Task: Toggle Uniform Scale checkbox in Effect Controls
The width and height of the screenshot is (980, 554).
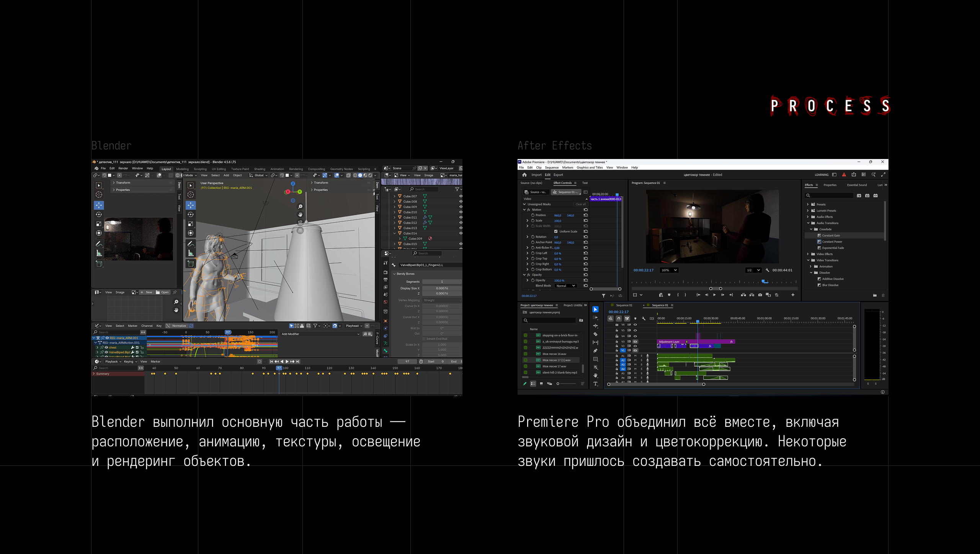Action: [x=556, y=231]
